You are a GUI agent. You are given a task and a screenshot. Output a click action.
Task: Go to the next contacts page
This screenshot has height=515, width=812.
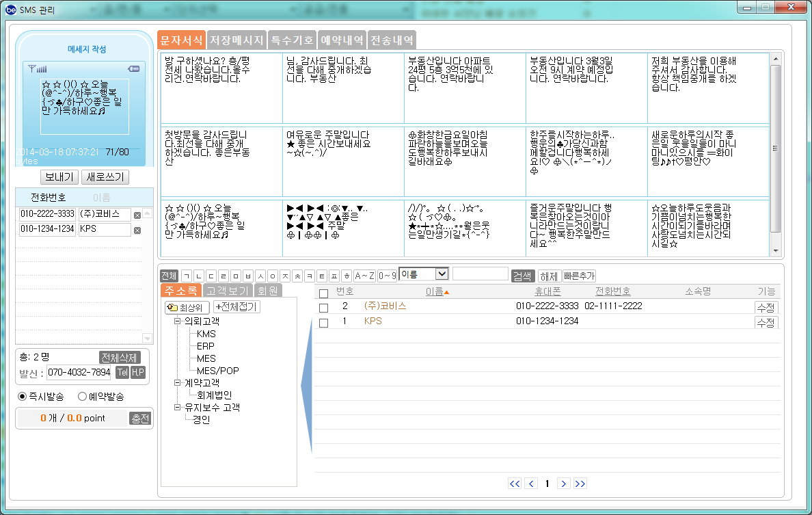pos(563,484)
